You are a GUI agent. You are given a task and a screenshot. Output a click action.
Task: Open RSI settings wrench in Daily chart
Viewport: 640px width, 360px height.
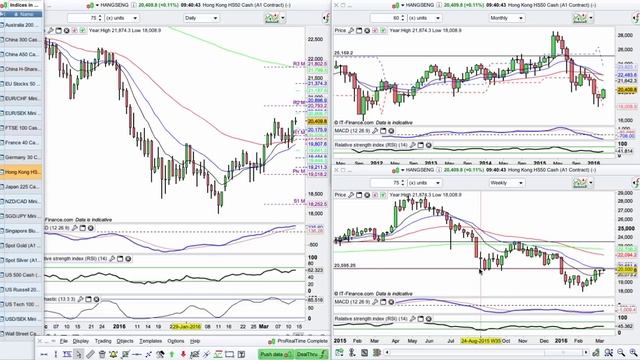click(x=112, y=259)
